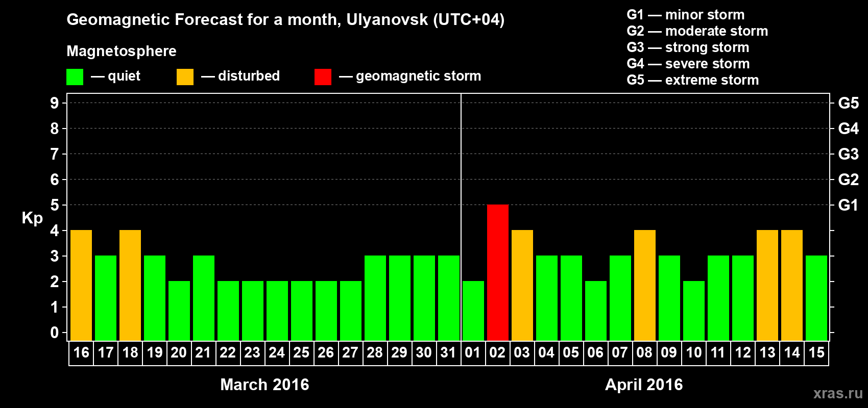The height and width of the screenshot is (408, 868).
Task: Select the green bar for April 15
Action: pyautogui.click(x=816, y=298)
